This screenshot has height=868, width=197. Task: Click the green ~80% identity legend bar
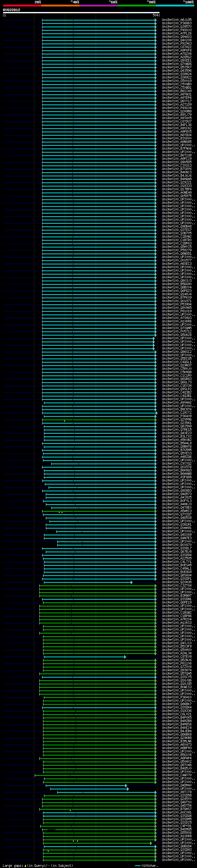point(137,6)
